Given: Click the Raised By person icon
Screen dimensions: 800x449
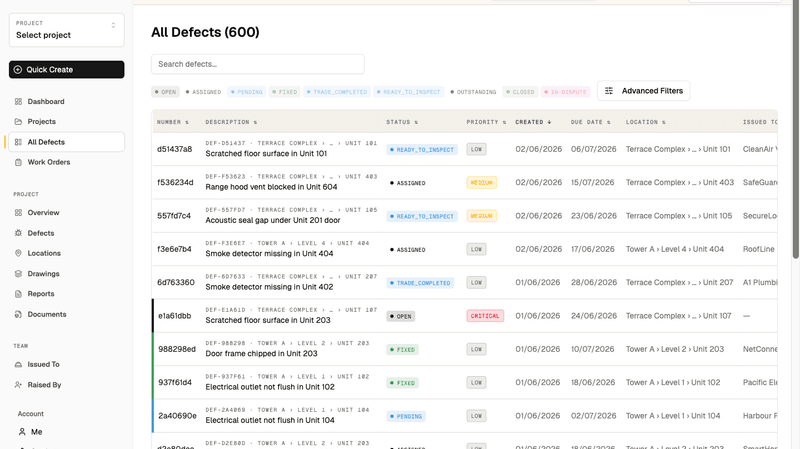Looking at the screenshot, I should [18, 385].
